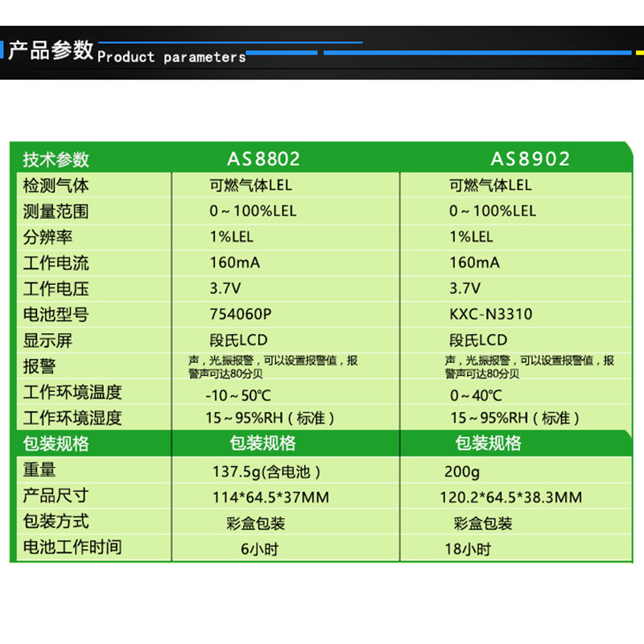The image size is (644, 644).
Task: Click the 电池型号 row label
Action: coord(56,315)
